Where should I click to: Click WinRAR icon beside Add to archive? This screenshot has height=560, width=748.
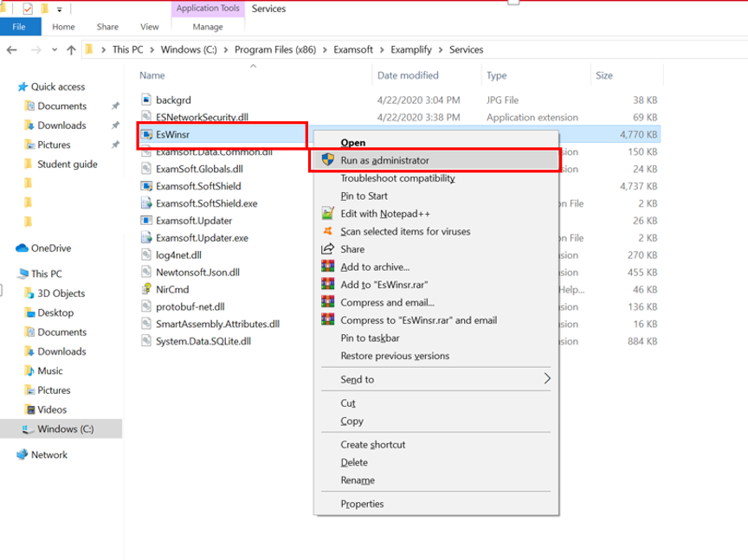pos(328,267)
